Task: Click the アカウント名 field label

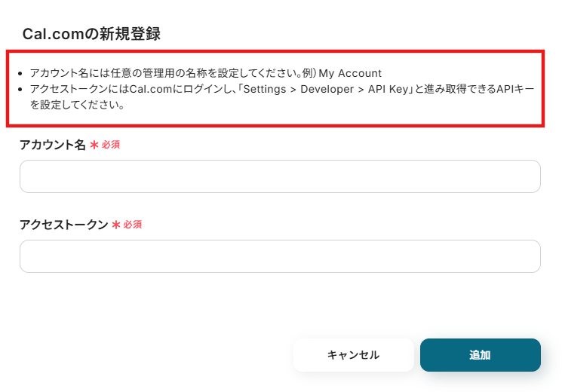Action: coord(53,145)
